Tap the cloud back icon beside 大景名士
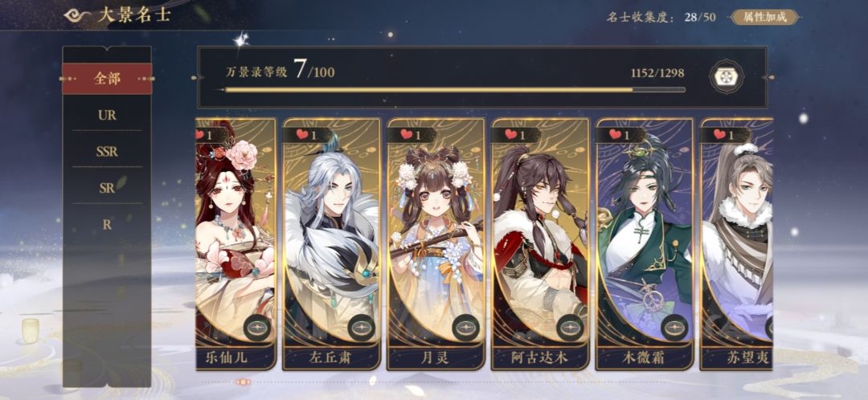 pyautogui.click(x=77, y=15)
